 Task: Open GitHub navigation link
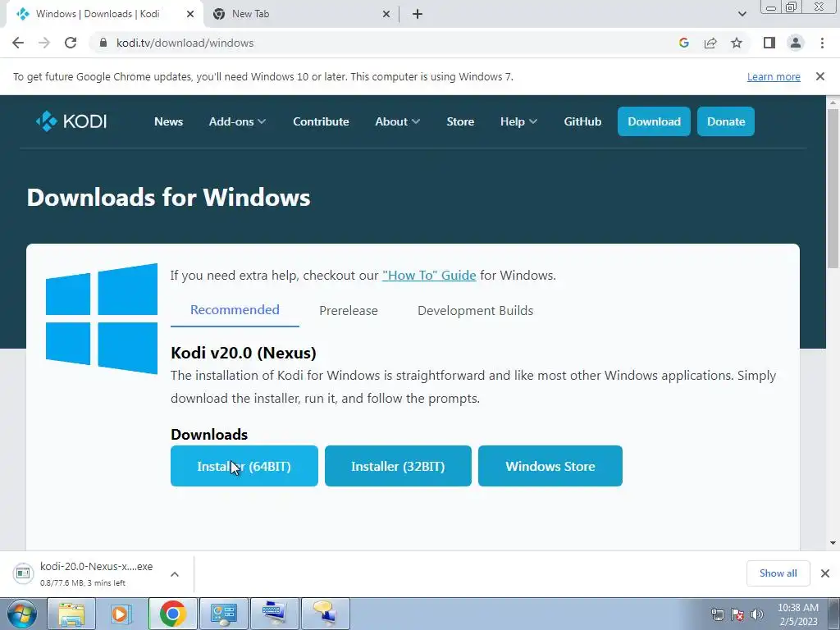[x=582, y=121]
